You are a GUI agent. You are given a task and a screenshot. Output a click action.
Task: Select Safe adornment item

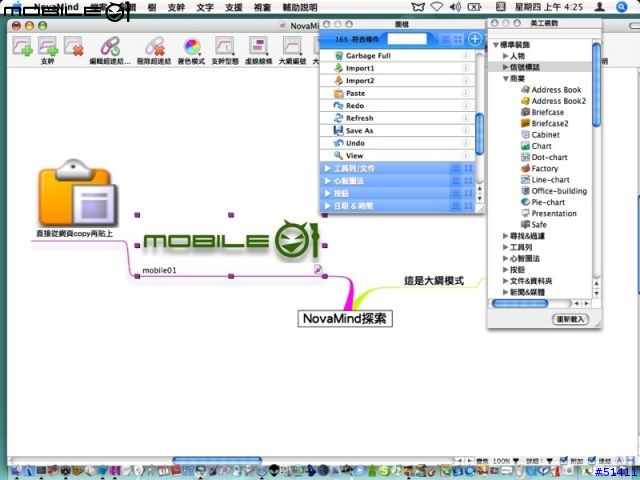click(x=534, y=224)
